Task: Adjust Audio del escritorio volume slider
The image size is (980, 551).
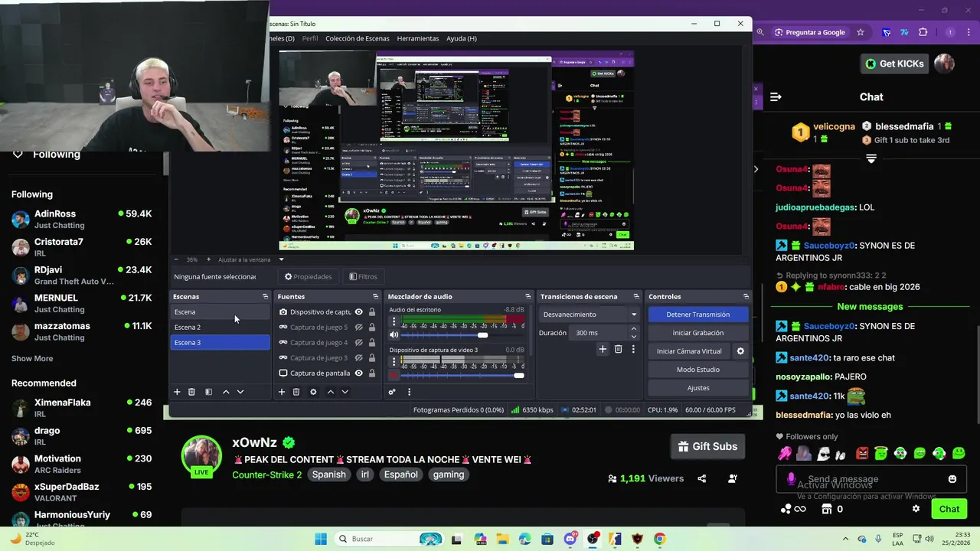Action: pyautogui.click(x=482, y=335)
